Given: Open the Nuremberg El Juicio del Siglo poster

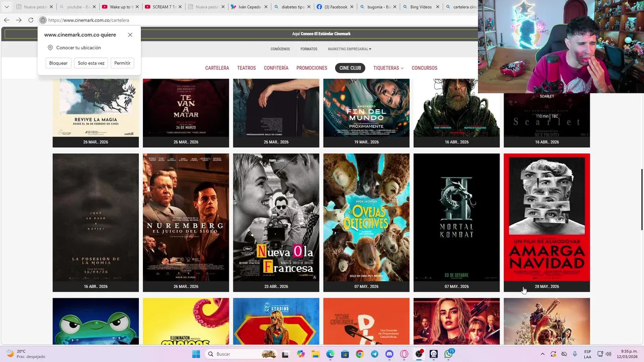Looking at the screenshot, I should [x=186, y=217].
